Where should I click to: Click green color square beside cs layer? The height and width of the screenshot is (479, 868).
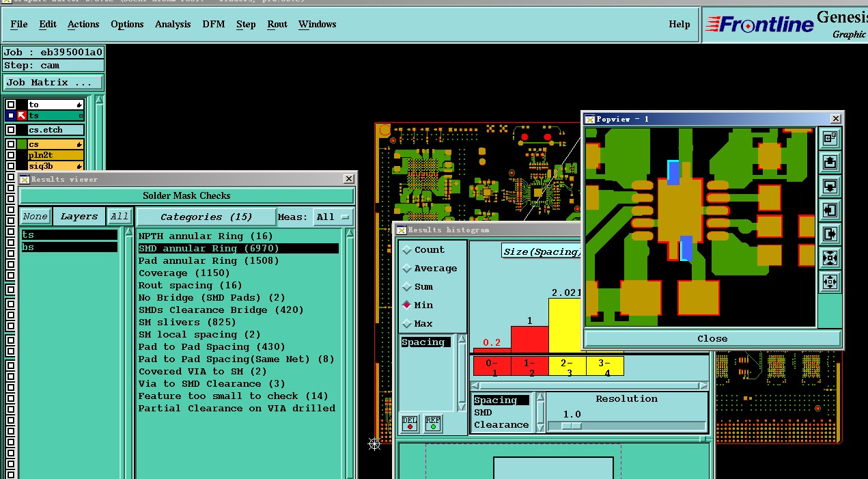coord(22,144)
